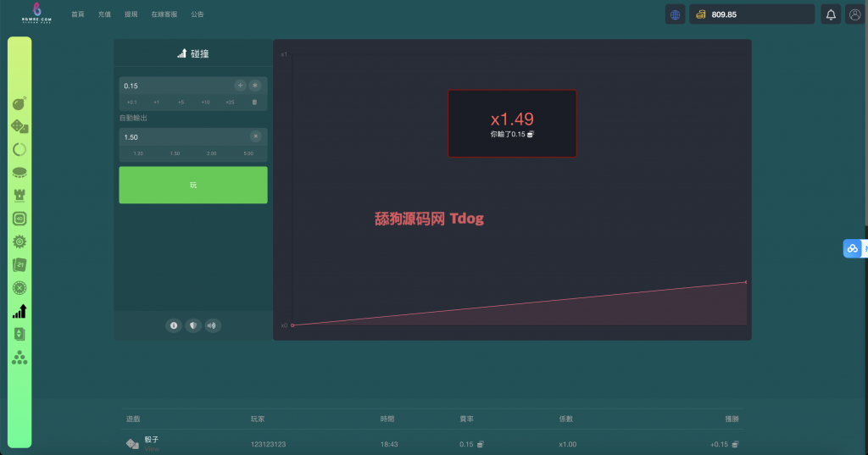Toggle the game sound speaker button
Screen dimensions: 868x455
(x=212, y=325)
